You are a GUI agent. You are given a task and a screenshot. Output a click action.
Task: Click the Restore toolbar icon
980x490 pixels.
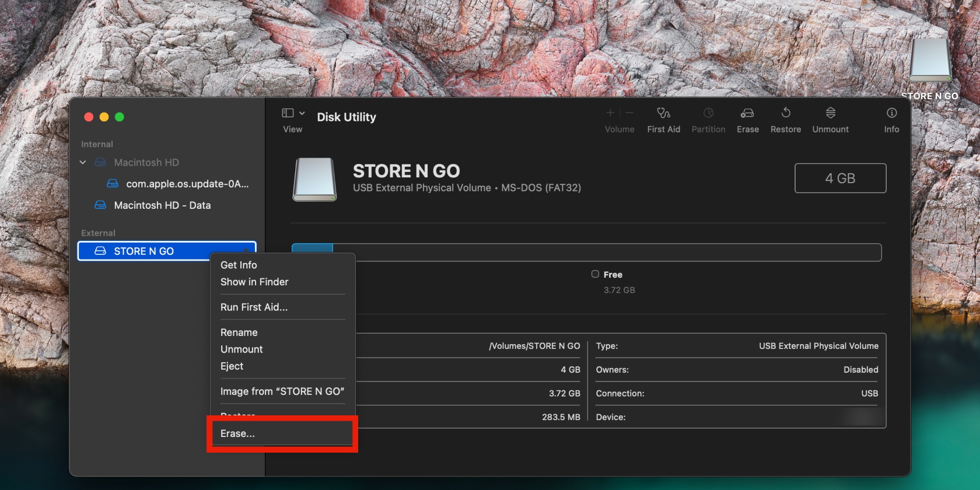(x=786, y=113)
